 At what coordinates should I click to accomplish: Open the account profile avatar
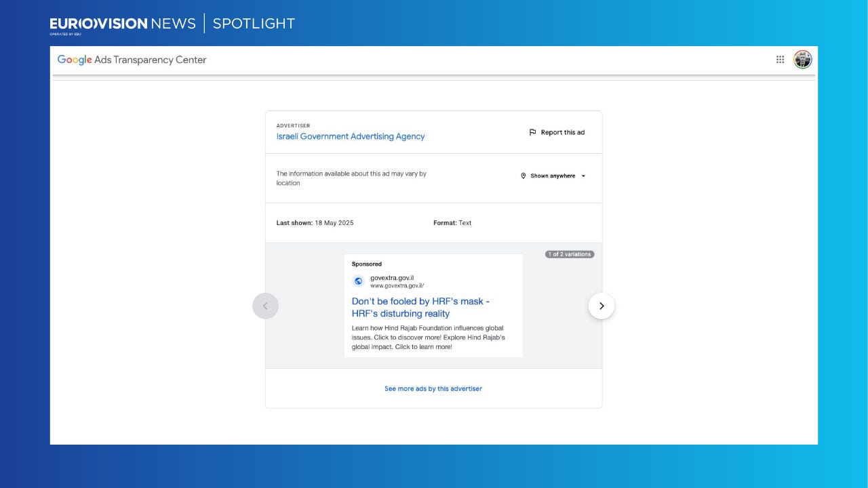pyautogui.click(x=803, y=60)
